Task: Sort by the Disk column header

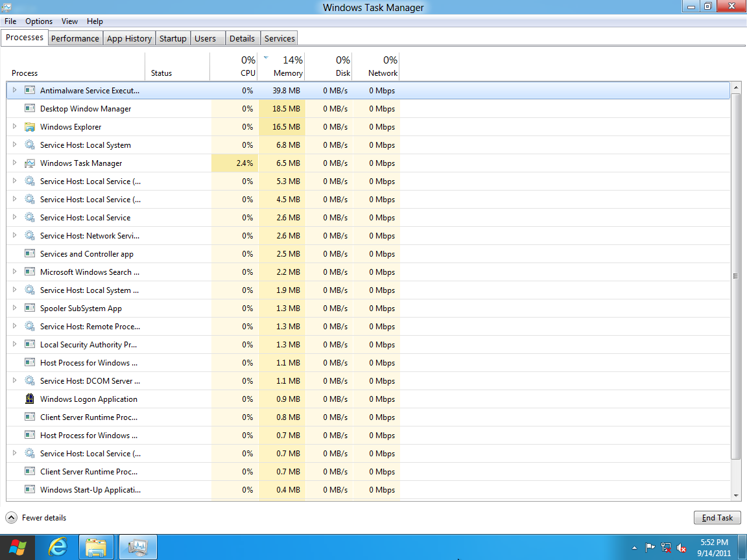Action: point(328,66)
